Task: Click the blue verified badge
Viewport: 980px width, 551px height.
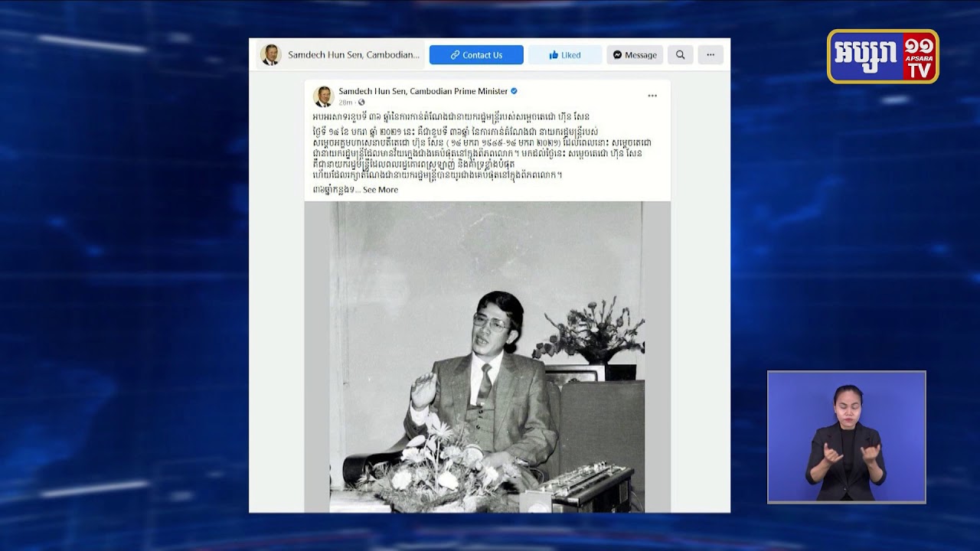Action: [514, 91]
